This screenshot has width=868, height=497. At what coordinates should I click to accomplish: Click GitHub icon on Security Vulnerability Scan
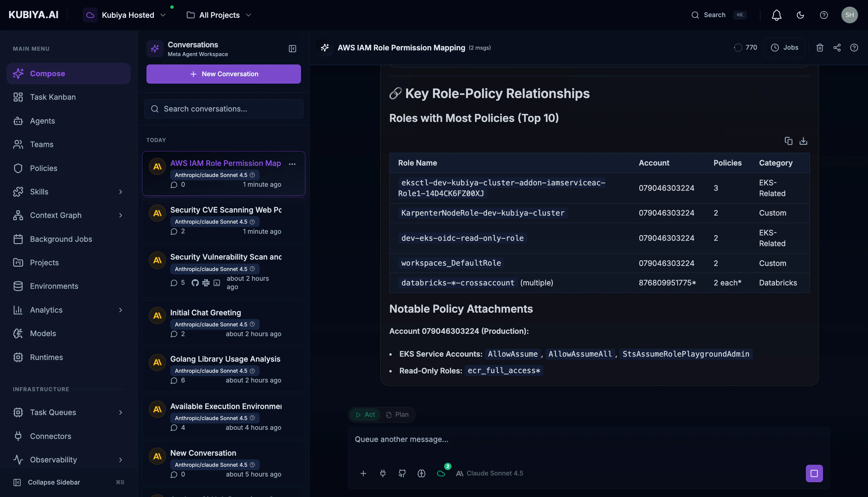pyautogui.click(x=195, y=283)
